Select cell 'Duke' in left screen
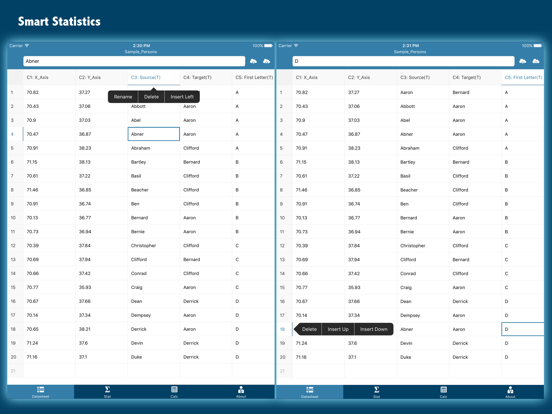This screenshot has height=414, width=552. [153, 357]
